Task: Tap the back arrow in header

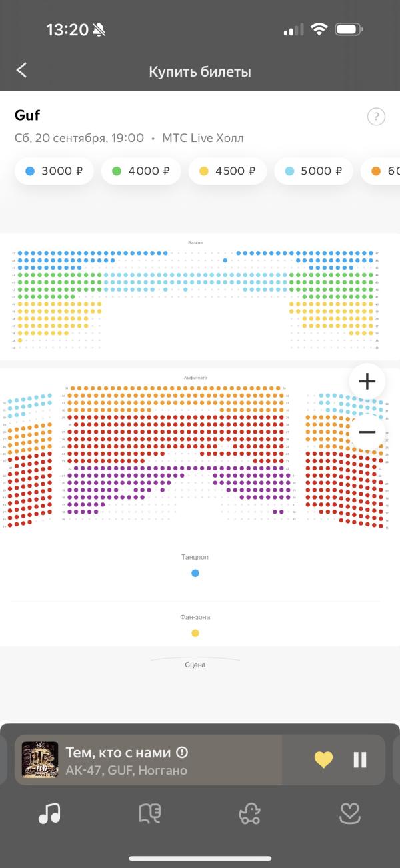Action: pos(22,71)
